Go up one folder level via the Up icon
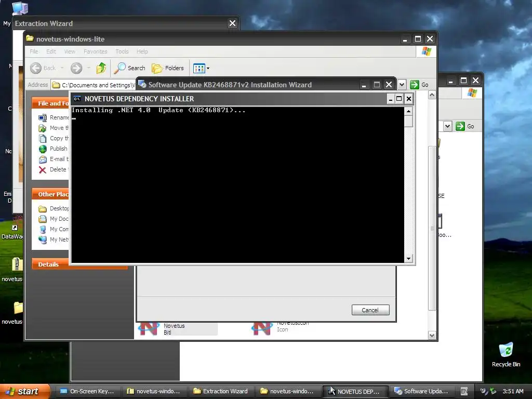532x399 pixels. (101, 68)
